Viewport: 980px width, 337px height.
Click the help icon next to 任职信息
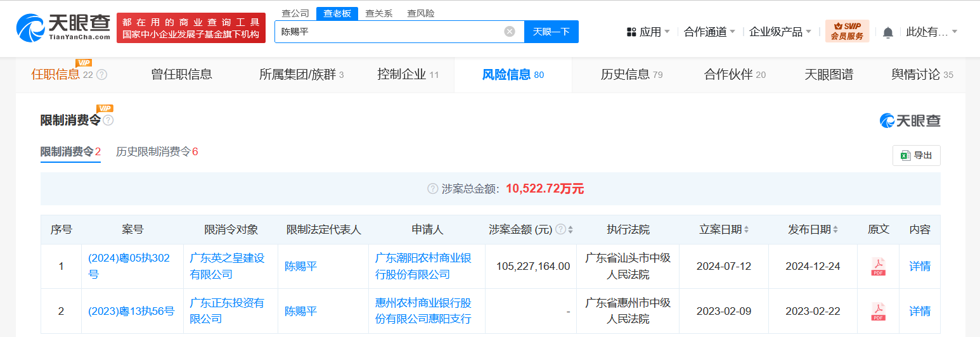101,75
